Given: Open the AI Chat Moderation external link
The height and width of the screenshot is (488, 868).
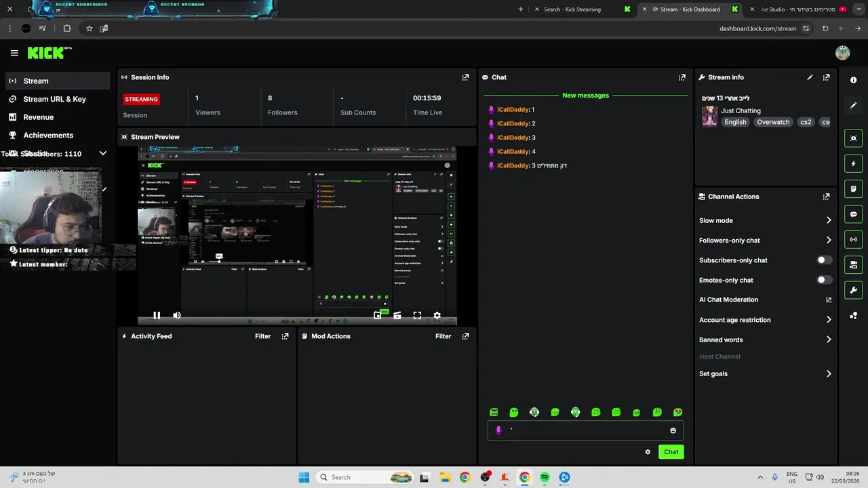Looking at the screenshot, I should coord(829,300).
